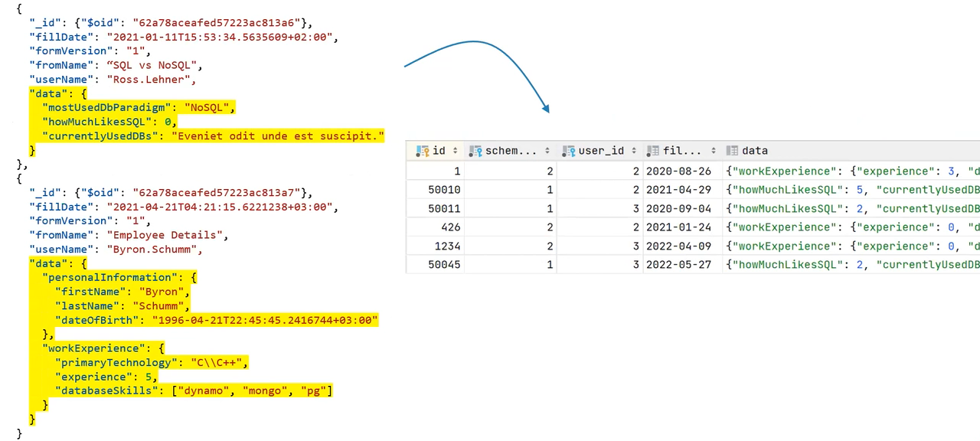The height and width of the screenshot is (441, 980).
Task: Select the data column header
Action: pos(755,151)
